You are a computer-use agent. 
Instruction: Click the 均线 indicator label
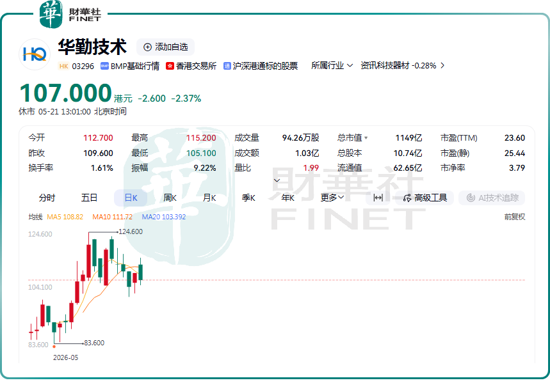(35, 217)
